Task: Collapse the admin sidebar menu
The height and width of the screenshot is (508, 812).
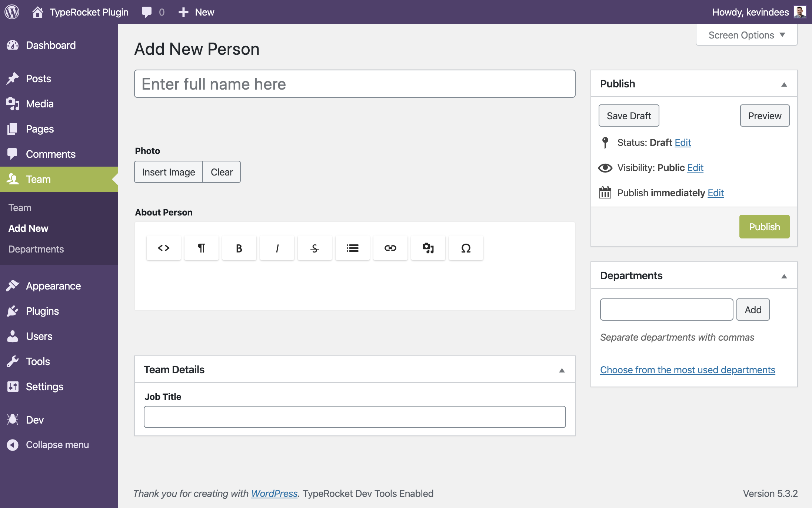Action: pos(57,445)
